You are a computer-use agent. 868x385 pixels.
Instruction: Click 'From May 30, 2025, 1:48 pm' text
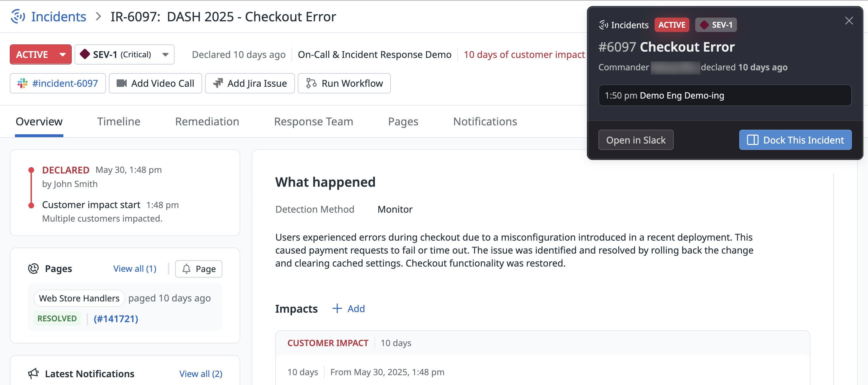click(x=387, y=372)
